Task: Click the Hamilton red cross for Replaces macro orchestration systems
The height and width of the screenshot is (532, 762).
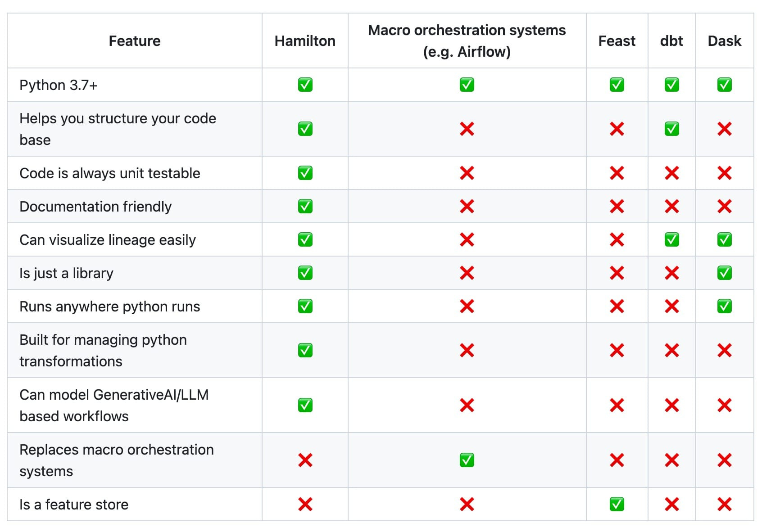Action: tap(305, 460)
